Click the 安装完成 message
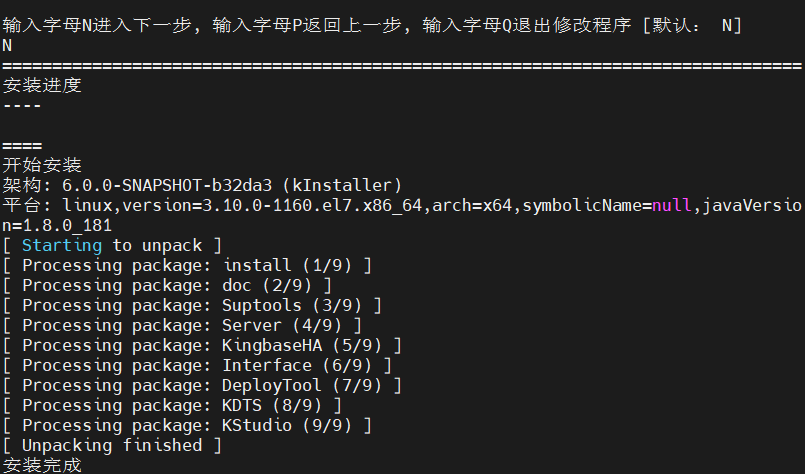805x474 pixels. pyautogui.click(x=42, y=465)
